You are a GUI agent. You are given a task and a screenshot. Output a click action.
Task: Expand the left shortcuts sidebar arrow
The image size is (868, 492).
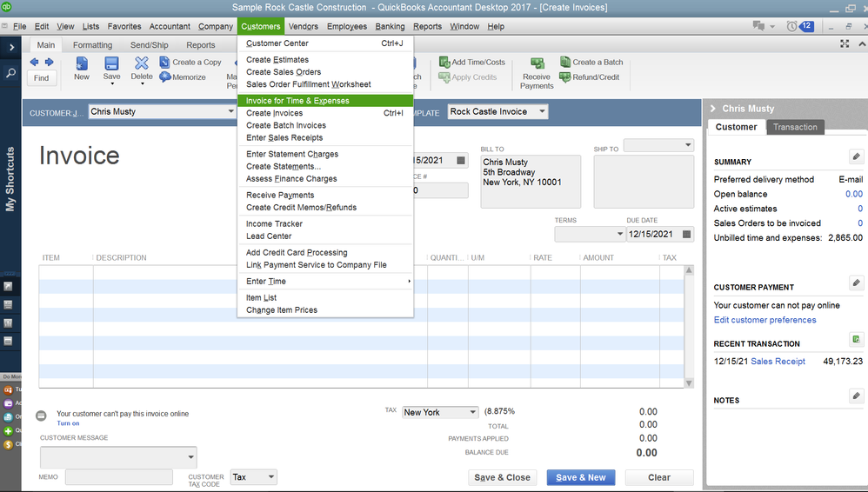coord(11,48)
